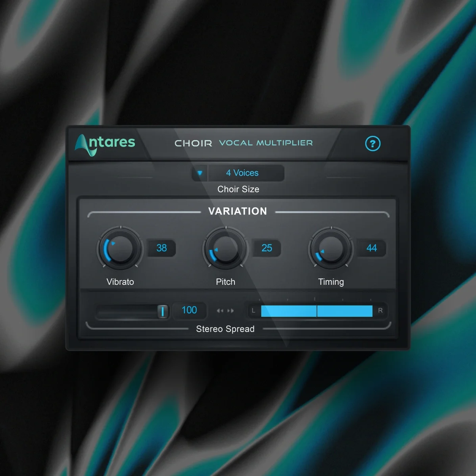The width and height of the screenshot is (476, 476).
Task: Select the Stereo Spread value field showing 100
Action: pos(190,310)
